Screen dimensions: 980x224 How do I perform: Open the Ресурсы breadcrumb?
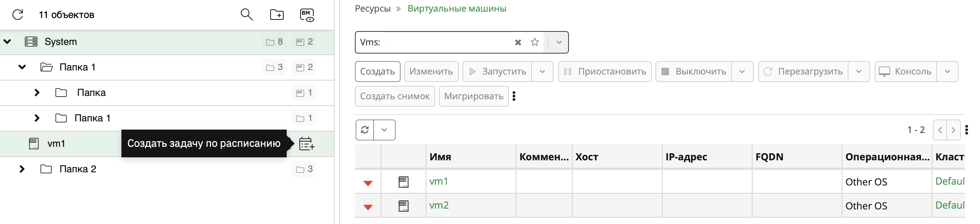[x=373, y=8]
